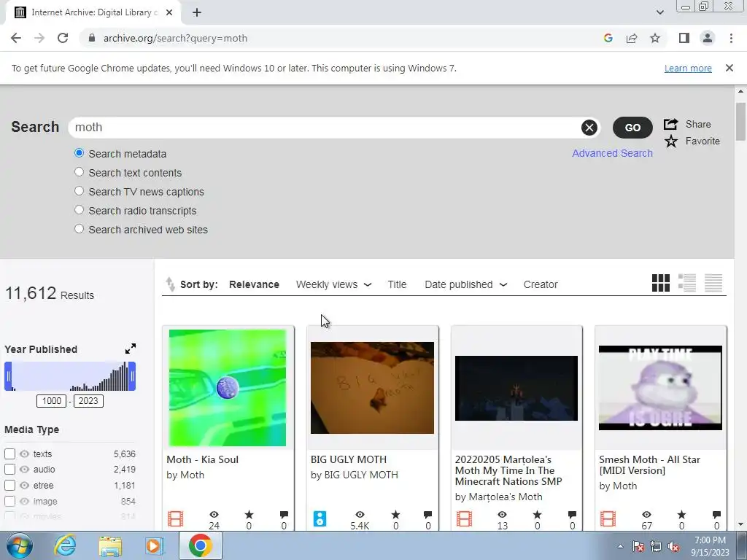Toggle the eye icon for audio
The height and width of the screenshot is (560, 747).
tap(24, 470)
